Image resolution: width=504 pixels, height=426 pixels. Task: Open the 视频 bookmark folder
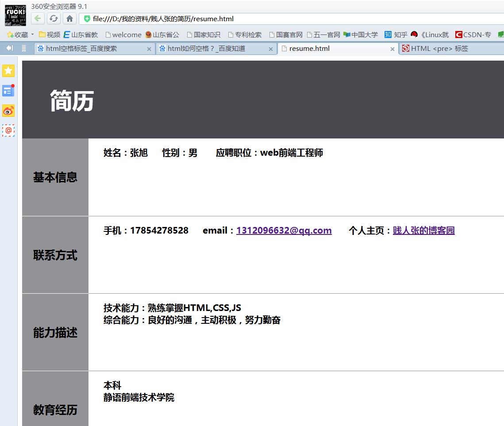coord(50,35)
